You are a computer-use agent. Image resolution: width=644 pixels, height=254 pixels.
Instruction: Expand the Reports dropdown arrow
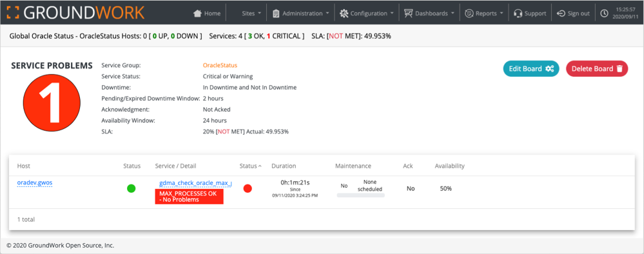502,14
